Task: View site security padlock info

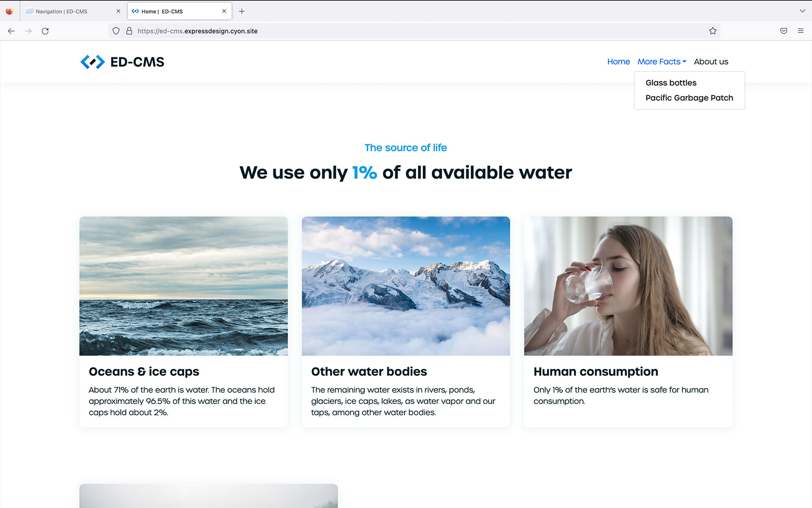Action: [x=129, y=31]
